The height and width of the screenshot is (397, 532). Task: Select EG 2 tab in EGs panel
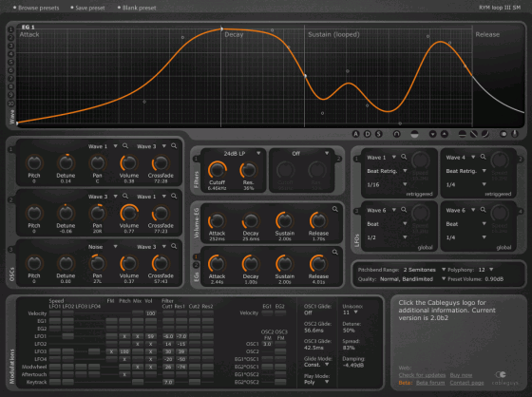196,265
